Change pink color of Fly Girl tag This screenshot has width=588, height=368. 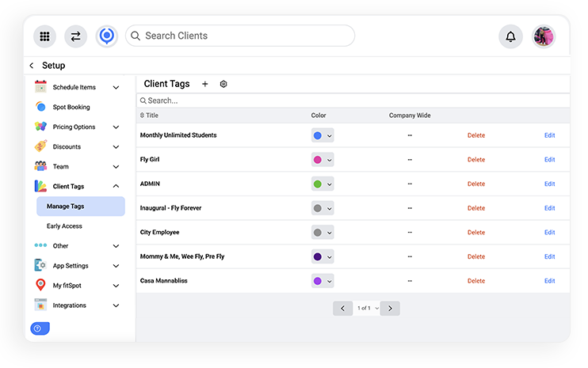(x=323, y=160)
